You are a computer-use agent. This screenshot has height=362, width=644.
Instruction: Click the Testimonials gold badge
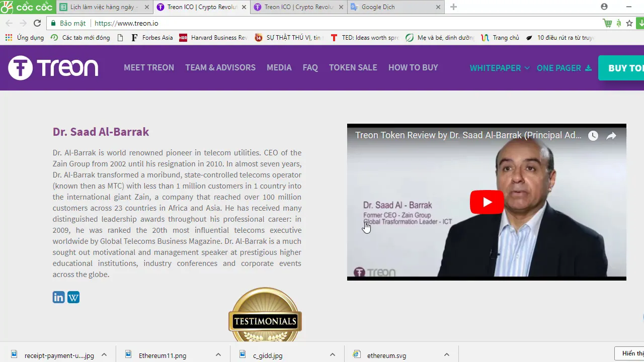(x=265, y=315)
